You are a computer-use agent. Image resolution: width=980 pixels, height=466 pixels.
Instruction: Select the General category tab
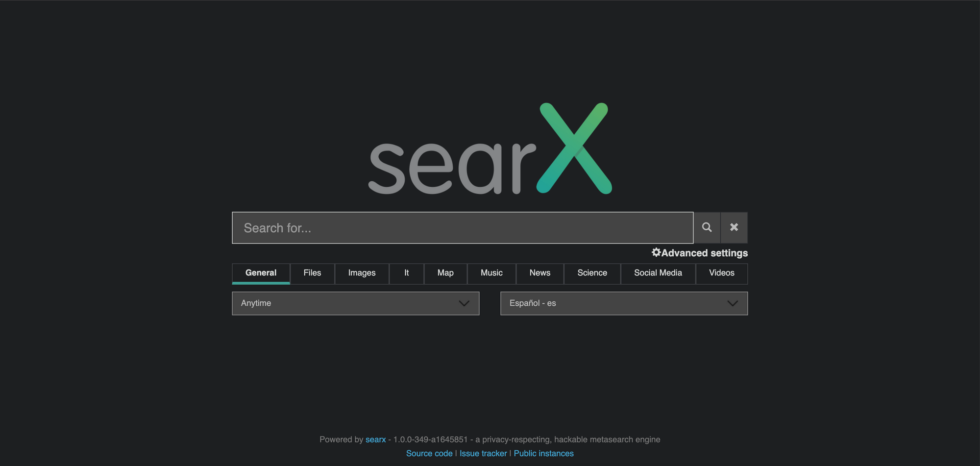(x=261, y=273)
